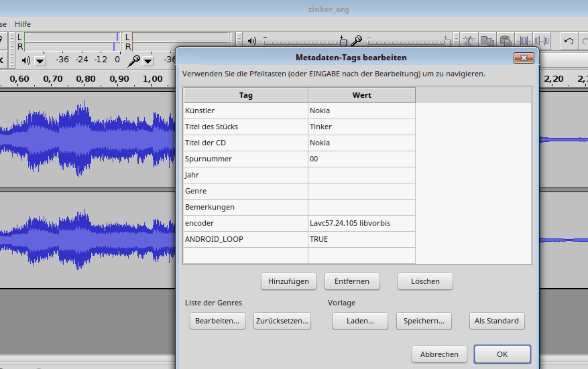588x369 pixels.
Task: Open the Hilfe menu
Action: 23,24
